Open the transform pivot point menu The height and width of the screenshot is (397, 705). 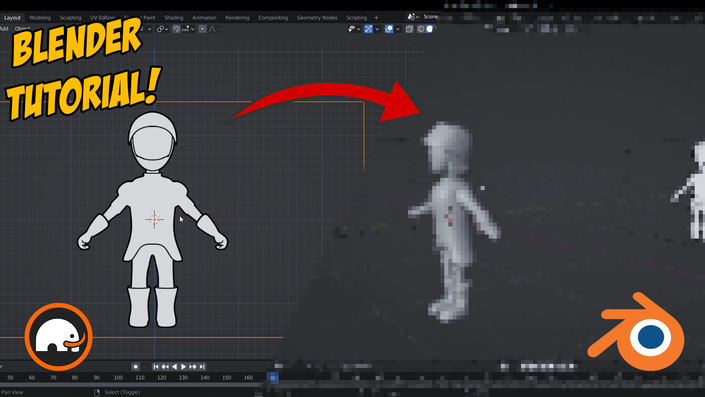coord(162,29)
